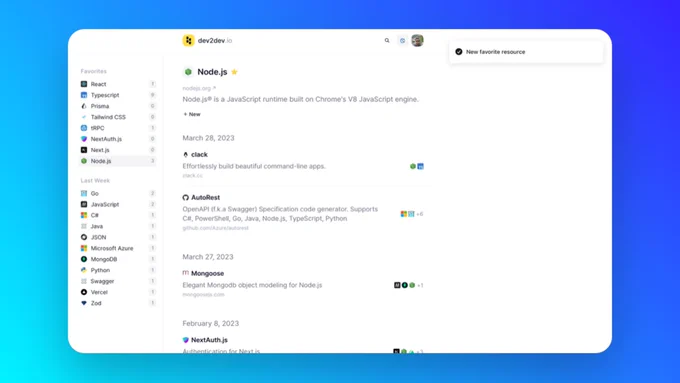Click Microsoft Azure tag icon on AutoRest row
The height and width of the screenshot is (383, 680).
404,214
